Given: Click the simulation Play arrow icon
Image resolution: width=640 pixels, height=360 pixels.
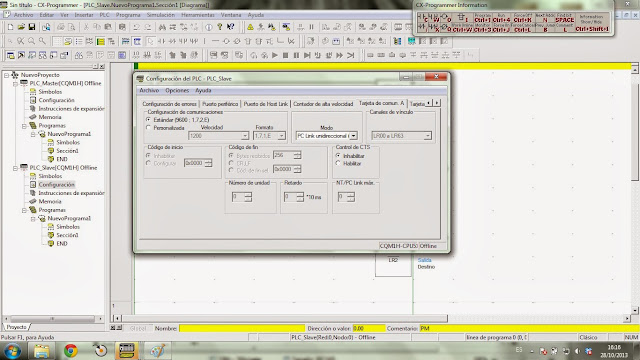Looking at the screenshot, I should pos(275,55).
